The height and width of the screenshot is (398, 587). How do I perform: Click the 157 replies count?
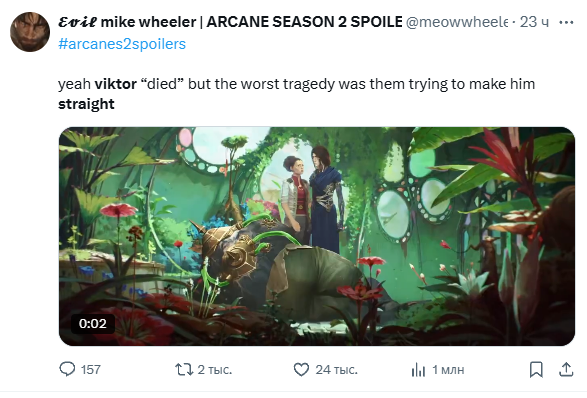91,370
